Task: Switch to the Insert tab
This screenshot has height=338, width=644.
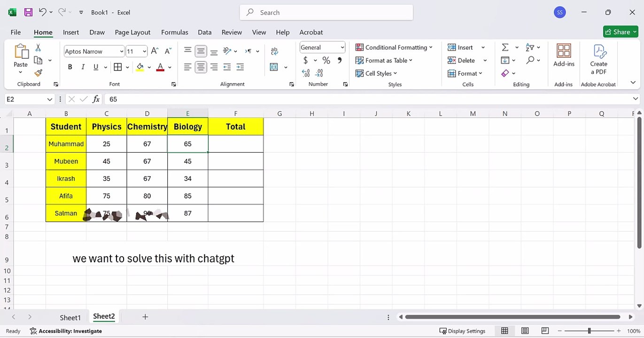Action: [x=71, y=32]
